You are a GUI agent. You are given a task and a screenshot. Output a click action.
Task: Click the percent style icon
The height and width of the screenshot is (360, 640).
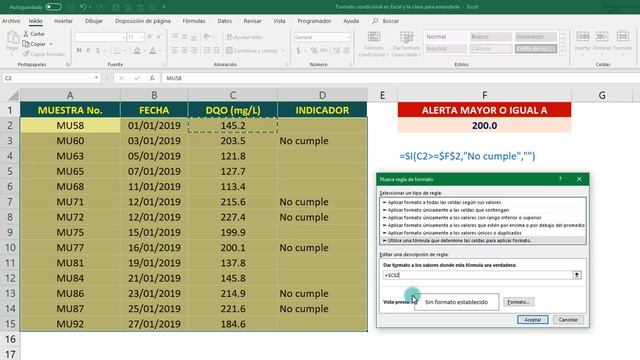314,51
